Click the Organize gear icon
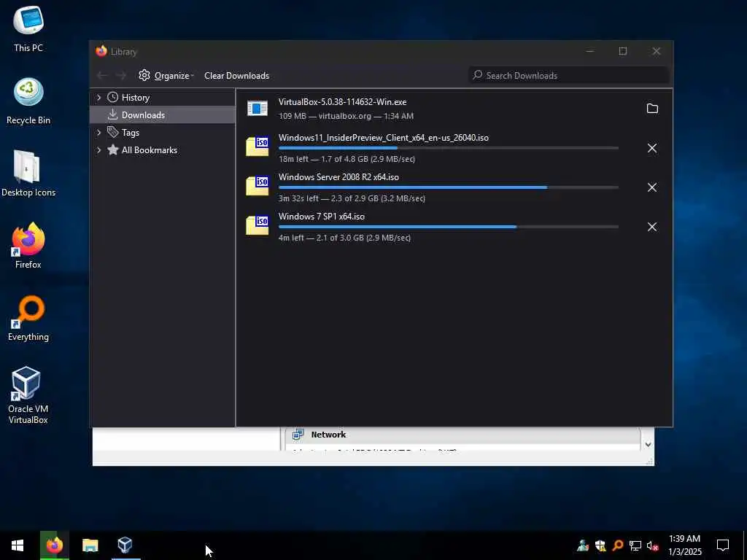Viewport: 747px width, 560px height. (144, 75)
